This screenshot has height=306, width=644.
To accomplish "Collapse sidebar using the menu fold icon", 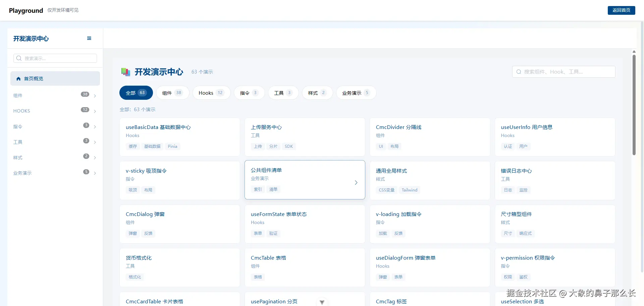I will (89, 38).
